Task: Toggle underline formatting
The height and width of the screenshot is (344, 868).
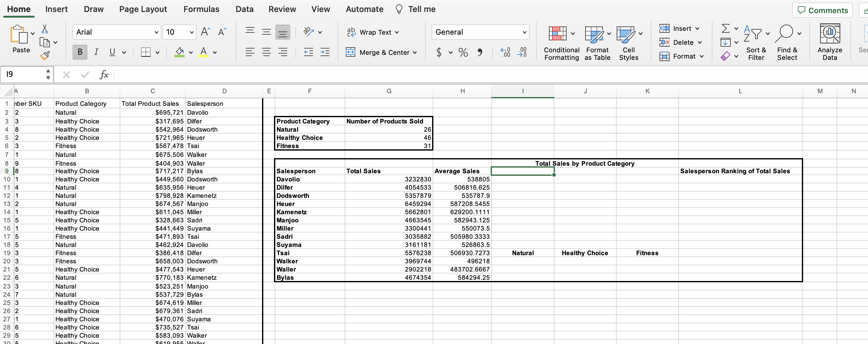Action: pos(112,52)
